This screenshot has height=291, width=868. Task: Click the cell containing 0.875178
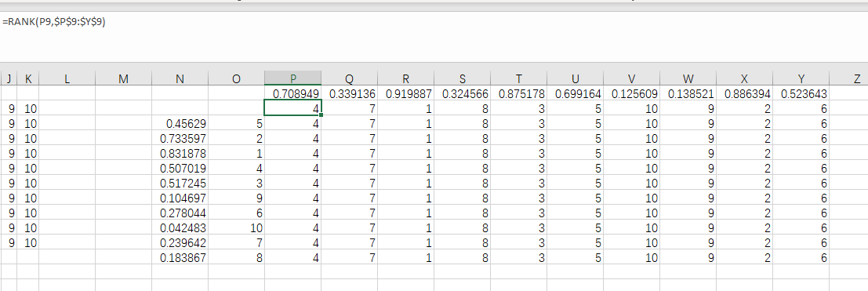[x=519, y=93]
